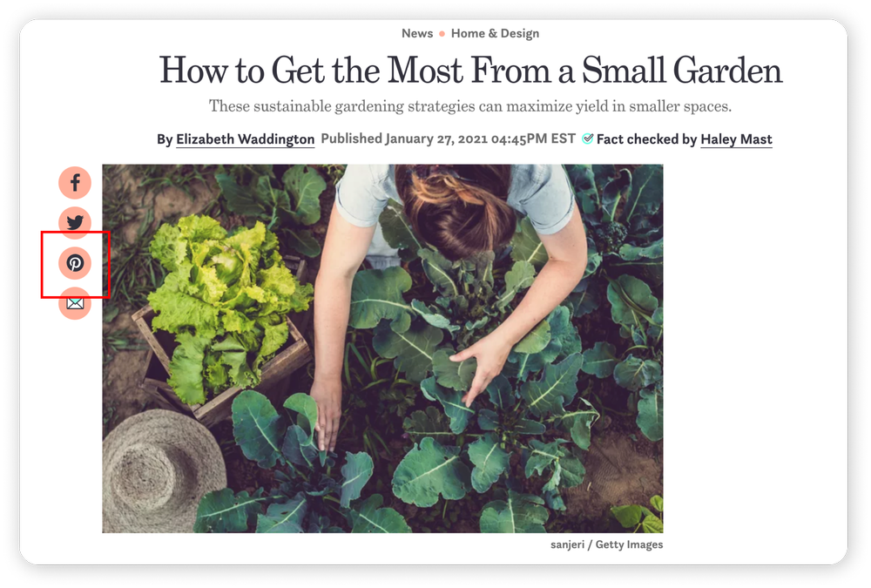
Task: Share the article via Twitter bird icon
Action: tap(75, 223)
